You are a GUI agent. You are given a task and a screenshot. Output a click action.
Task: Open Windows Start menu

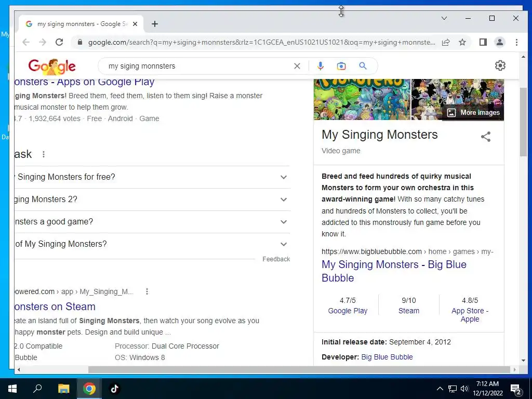[x=12, y=389]
